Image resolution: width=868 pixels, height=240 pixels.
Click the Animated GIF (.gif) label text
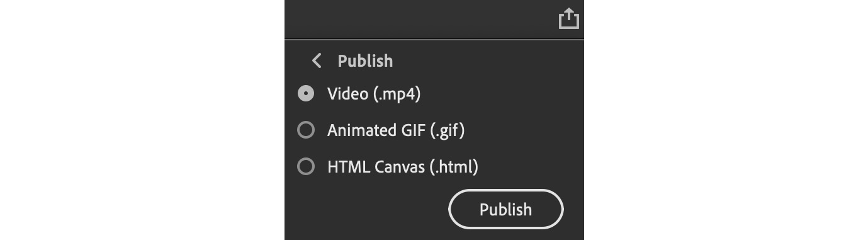396,130
